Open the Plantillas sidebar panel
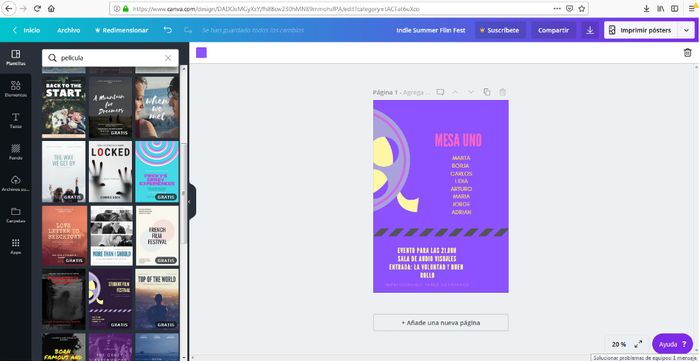Image resolution: width=700 pixels, height=361 pixels. pos(16,58)
